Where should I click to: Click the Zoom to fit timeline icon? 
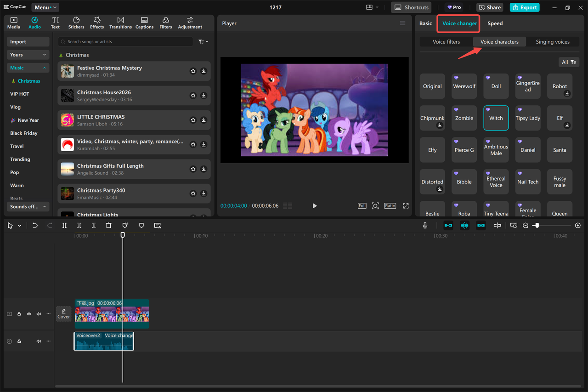[x=513, y=225]
